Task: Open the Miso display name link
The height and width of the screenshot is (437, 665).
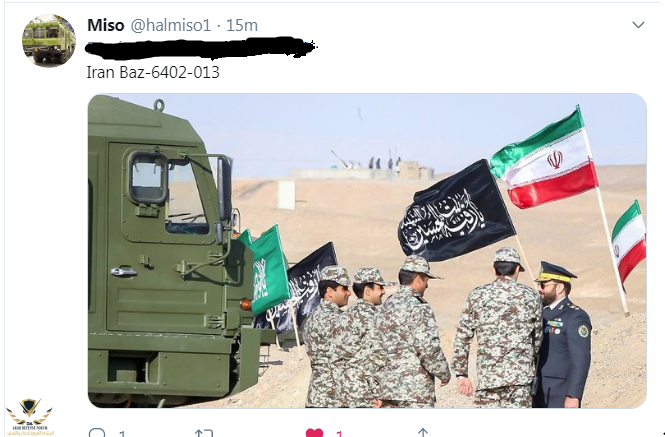Action: click(x=106, y=25)
